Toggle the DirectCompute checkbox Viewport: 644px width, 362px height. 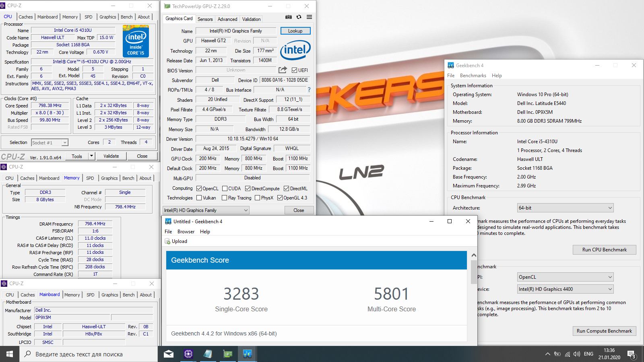[x=248, y=188]
